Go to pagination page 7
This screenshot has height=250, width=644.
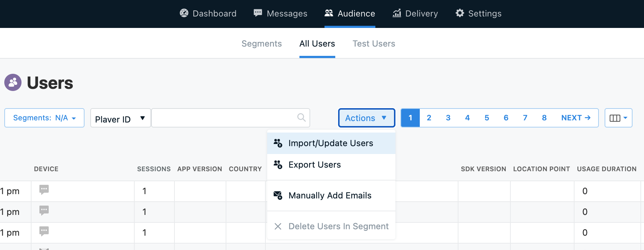[x=525, y=118]
